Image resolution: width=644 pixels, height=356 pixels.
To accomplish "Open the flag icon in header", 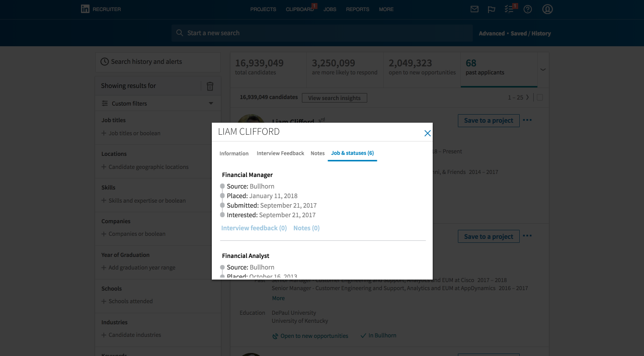I will point(492,9).
